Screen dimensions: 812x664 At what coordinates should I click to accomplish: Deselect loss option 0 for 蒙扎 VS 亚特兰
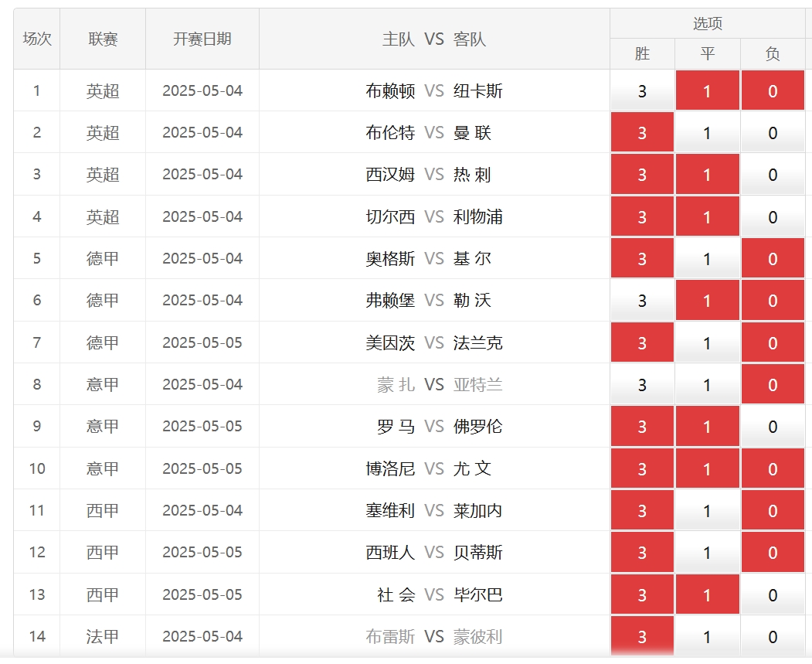(773, 384)
